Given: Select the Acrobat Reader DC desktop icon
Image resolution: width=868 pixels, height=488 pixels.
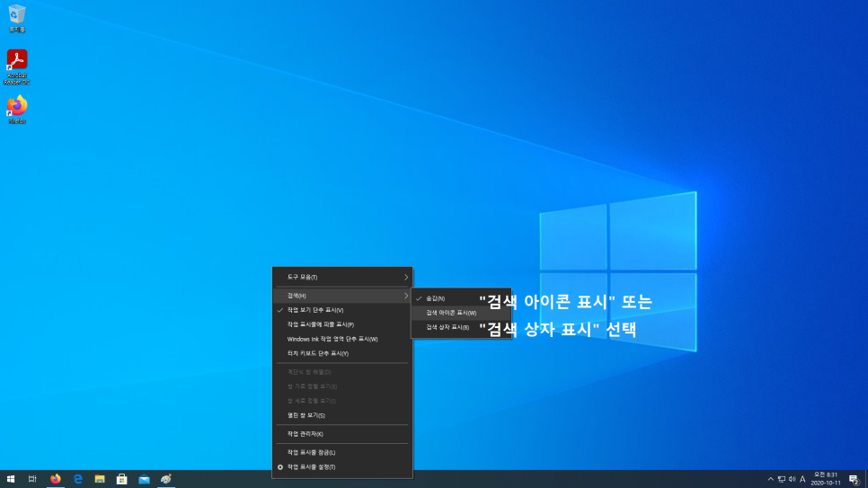Looking at the screenshot, I should click(17, 67).
